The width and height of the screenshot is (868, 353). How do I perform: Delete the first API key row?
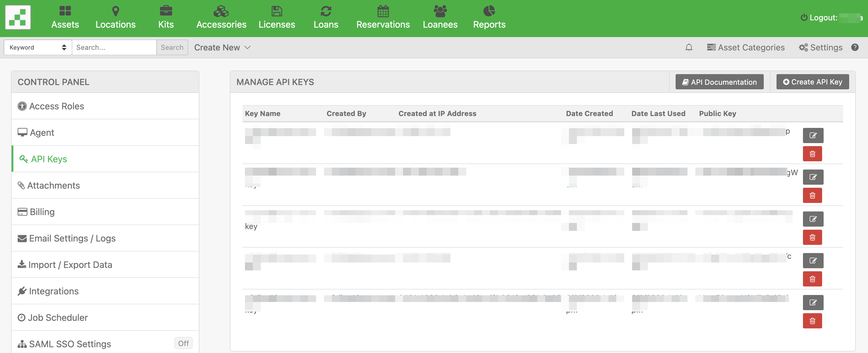tap(812, 154)
